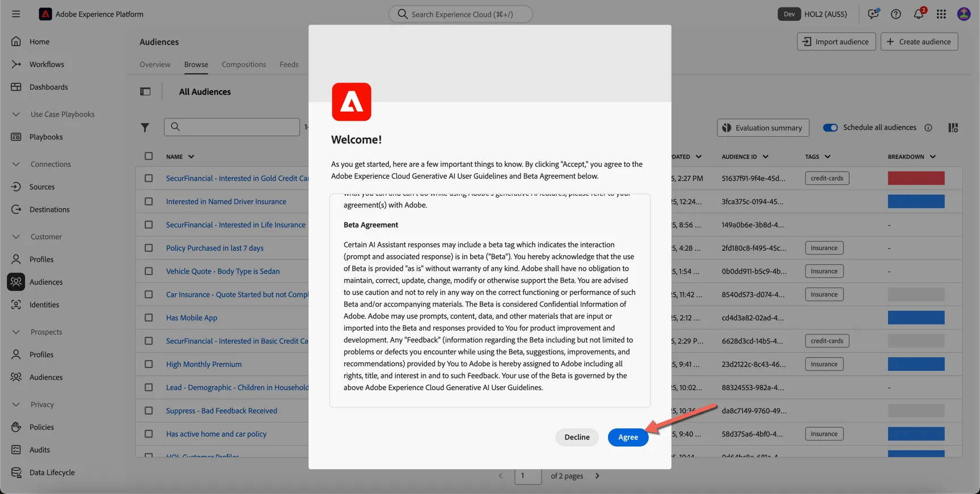Check the Interested in Named Driver Insurance row
The height and width of the screenshot is (494, 980).
click(x=149, y=201)
